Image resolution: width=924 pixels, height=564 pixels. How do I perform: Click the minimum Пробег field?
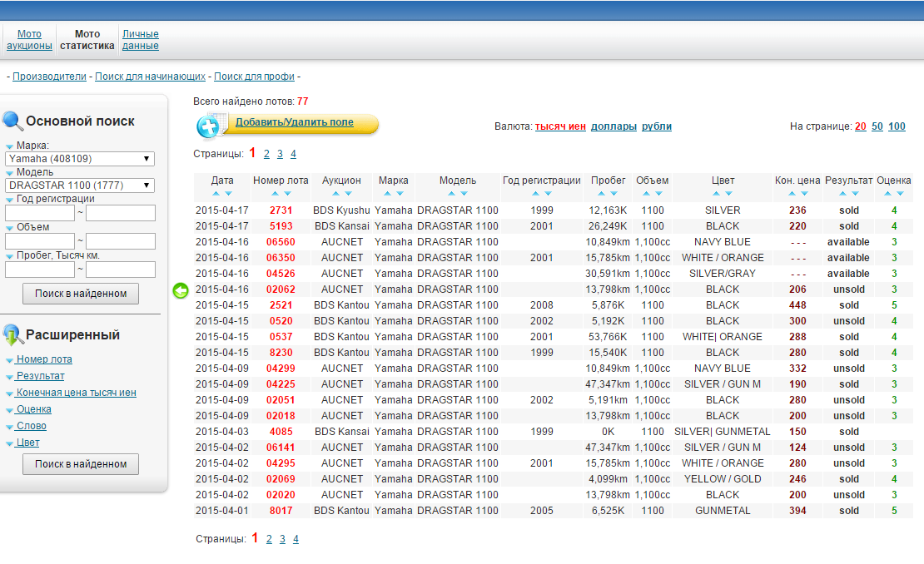click(x=40, y=270)
